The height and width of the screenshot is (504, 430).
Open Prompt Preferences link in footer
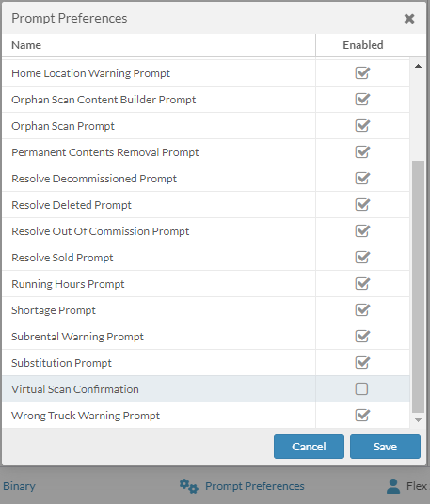coord(254,486)
